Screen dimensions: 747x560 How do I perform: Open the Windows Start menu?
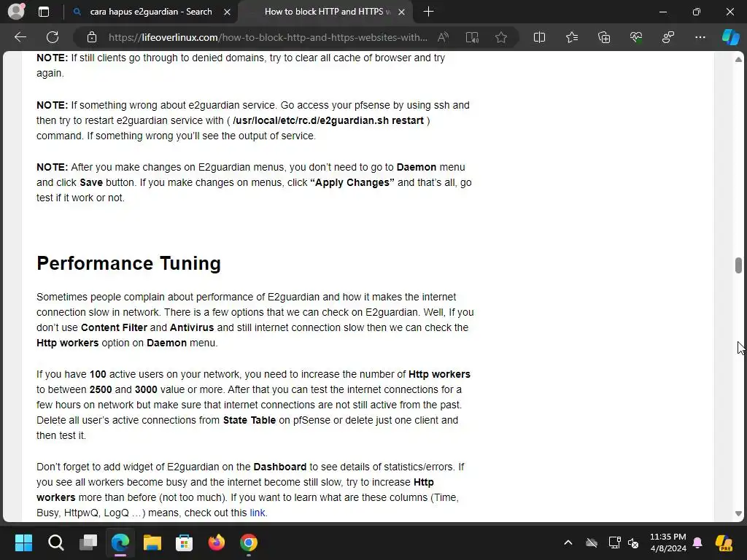click(23, 542)
